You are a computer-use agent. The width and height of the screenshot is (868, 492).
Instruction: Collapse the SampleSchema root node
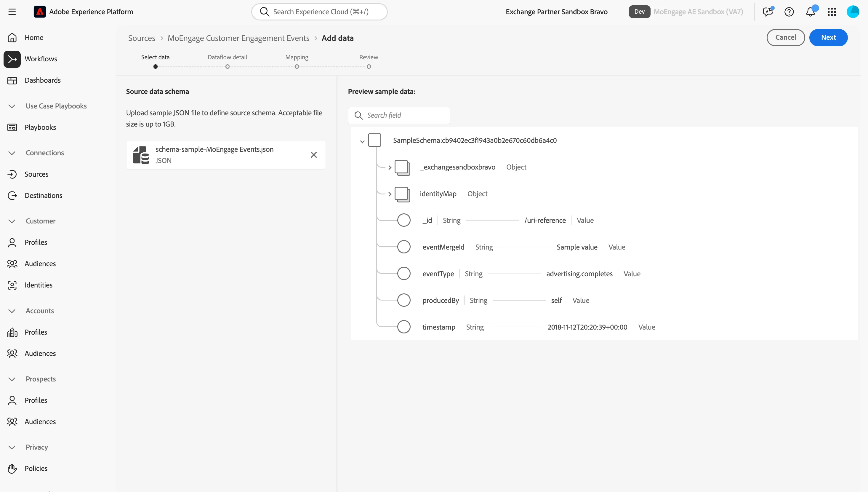click(362, 142)
